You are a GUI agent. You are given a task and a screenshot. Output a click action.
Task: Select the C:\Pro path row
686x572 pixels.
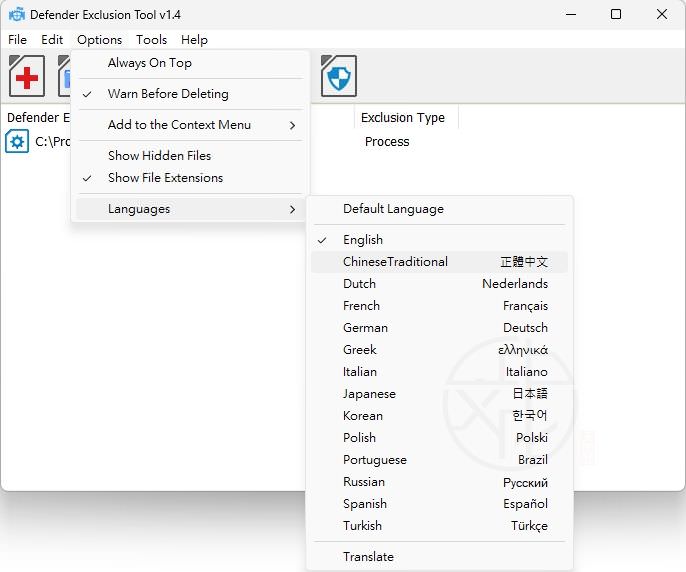52,141
